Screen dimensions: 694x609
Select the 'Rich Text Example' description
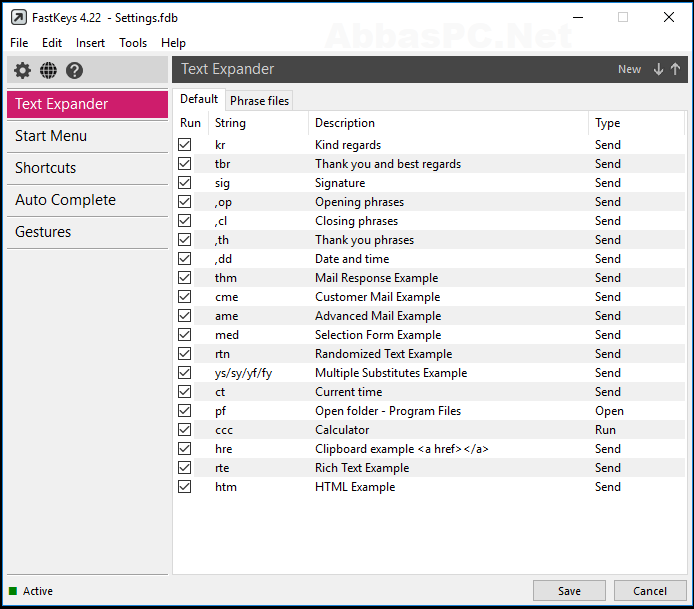[362, 468]
